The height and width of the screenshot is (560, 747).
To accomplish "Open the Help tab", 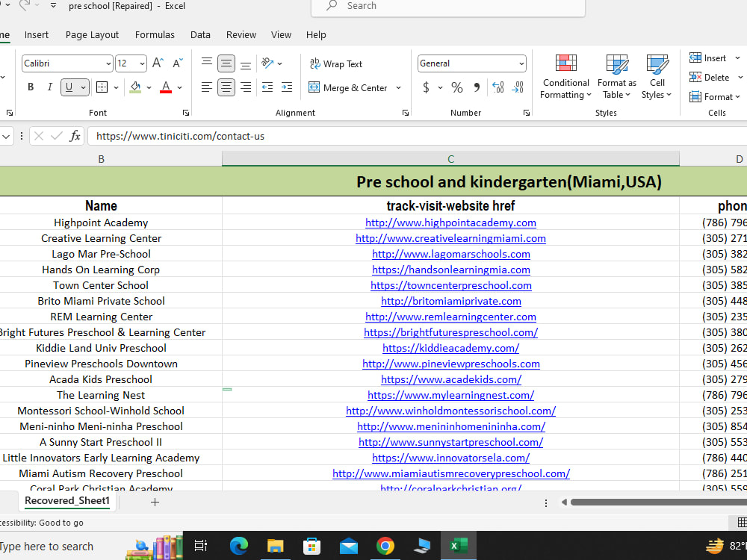I will click(x=316, y=35).
